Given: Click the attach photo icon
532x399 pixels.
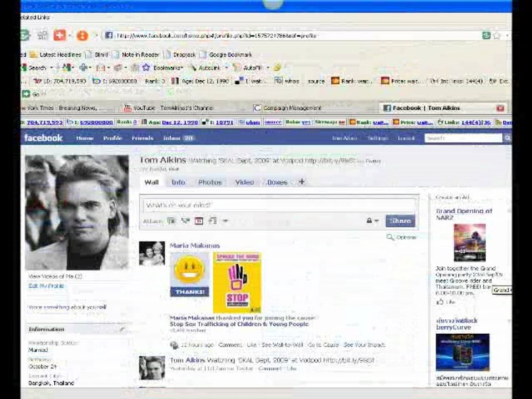Looking at the screenshot, I should tap(171, 221).
